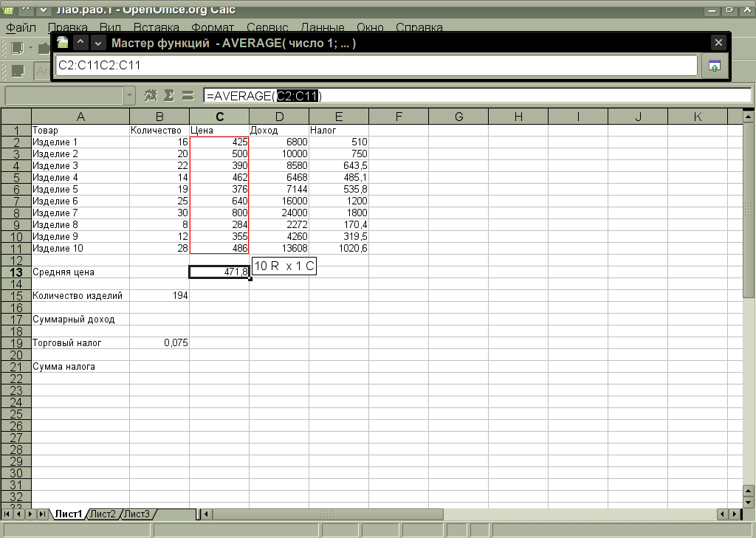The image size is (756, 538).
Task: Switch to the Лист2 sheet tab
Action: (103, 514)
